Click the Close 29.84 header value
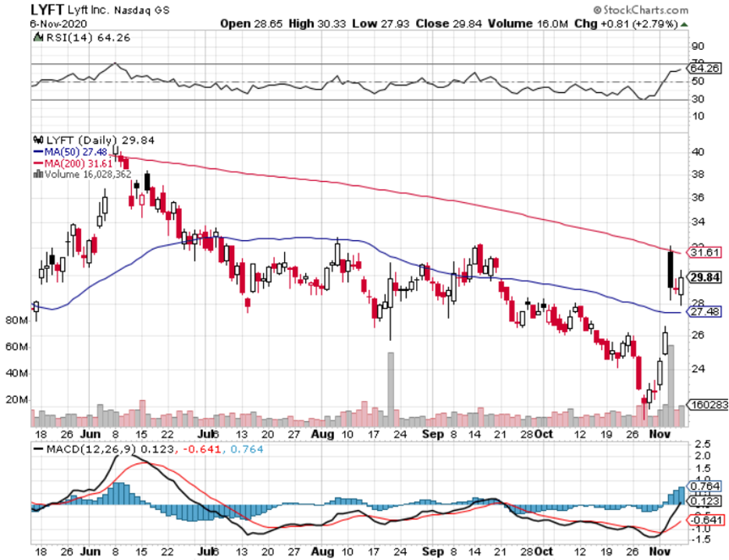 449,23
